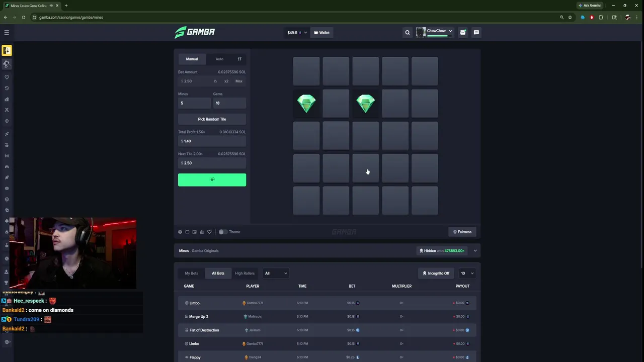Open player Malinsois profile
The image size is (644, 362).
pos(253,316)
